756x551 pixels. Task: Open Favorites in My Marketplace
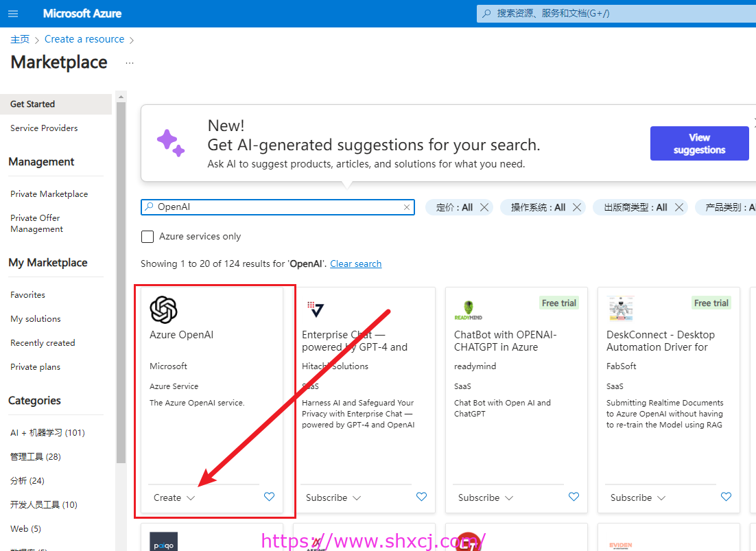click(27, 294)
